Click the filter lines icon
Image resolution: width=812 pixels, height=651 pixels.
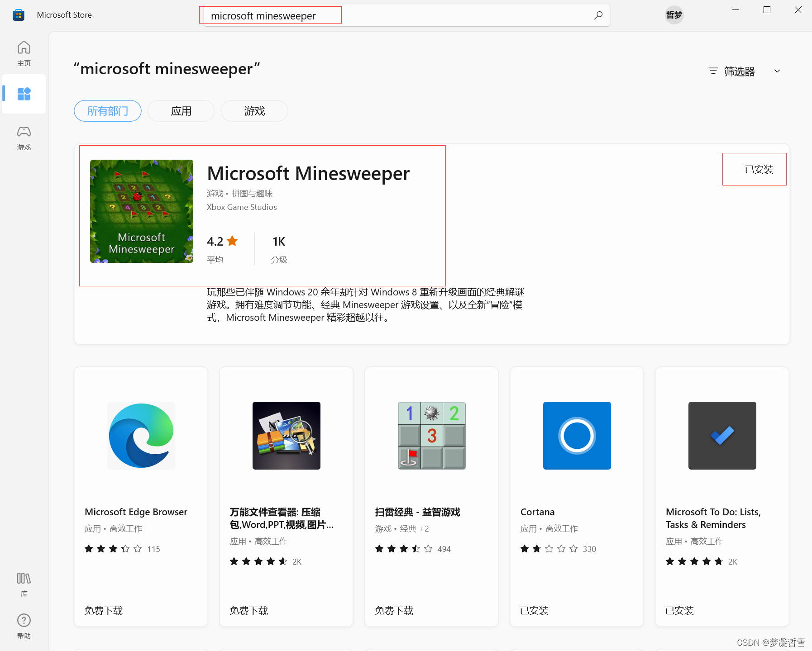[x=713, y=71]
